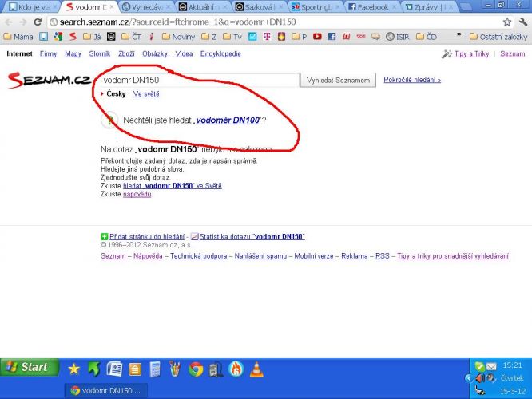532x399 pixels.
Task: Expand hidden bookmarks with double chevron
Action: [459, 34]
